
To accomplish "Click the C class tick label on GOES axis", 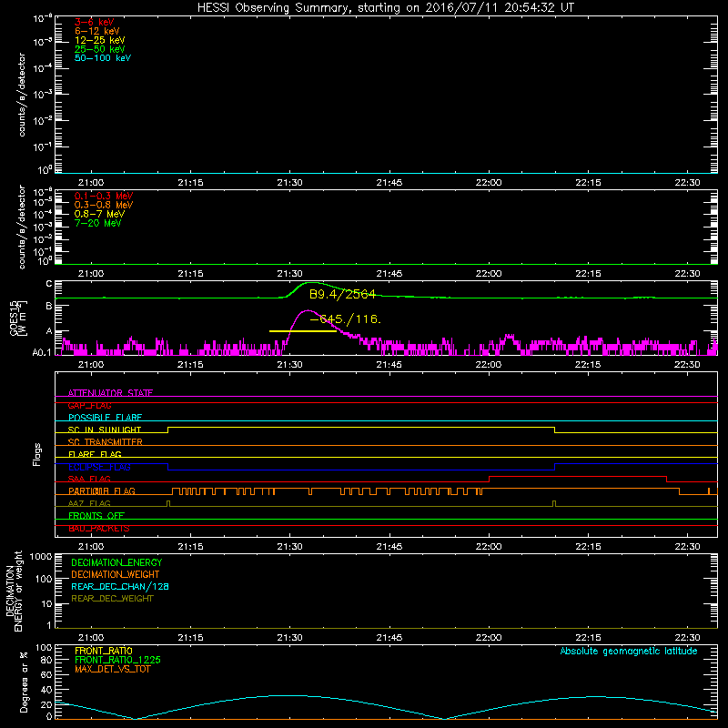I will [49, 284].
